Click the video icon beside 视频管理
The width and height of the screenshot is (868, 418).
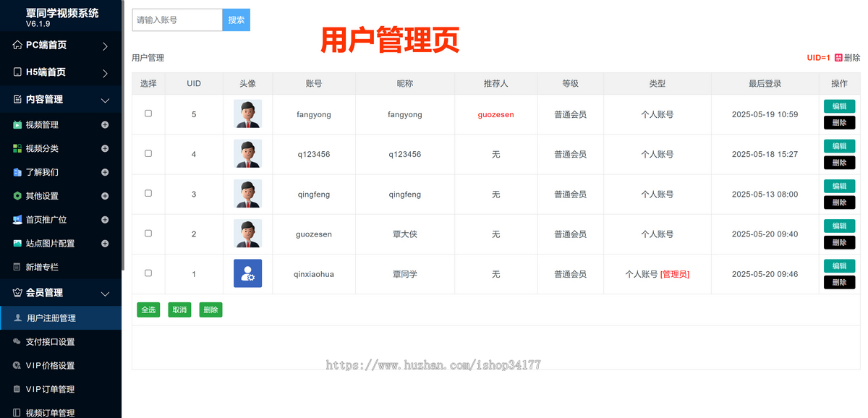click(x=18, y=124)
